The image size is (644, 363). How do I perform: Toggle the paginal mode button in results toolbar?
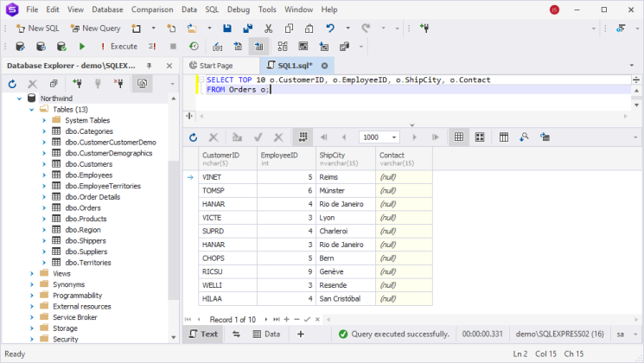(303, 137)
